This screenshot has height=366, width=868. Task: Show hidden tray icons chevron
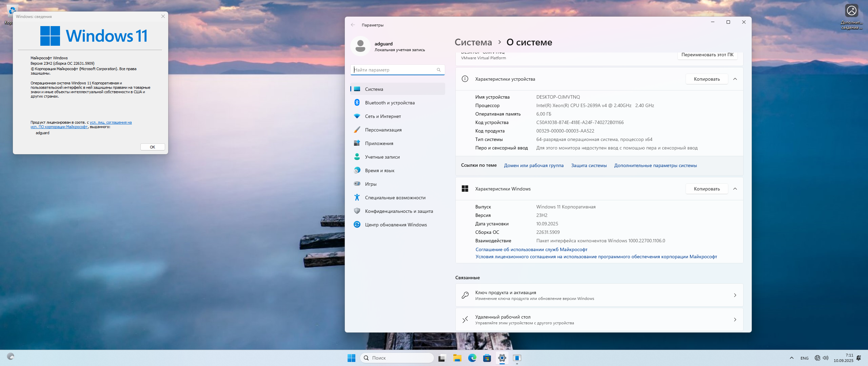coord(792,358)
